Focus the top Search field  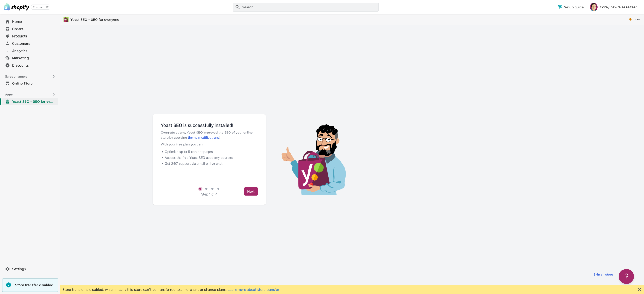[306, 7]
